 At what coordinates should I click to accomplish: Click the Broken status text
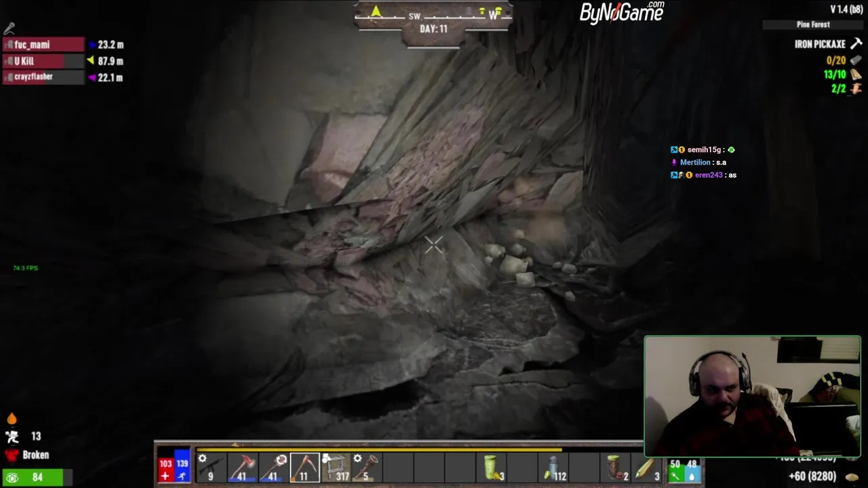coord(36,455)
